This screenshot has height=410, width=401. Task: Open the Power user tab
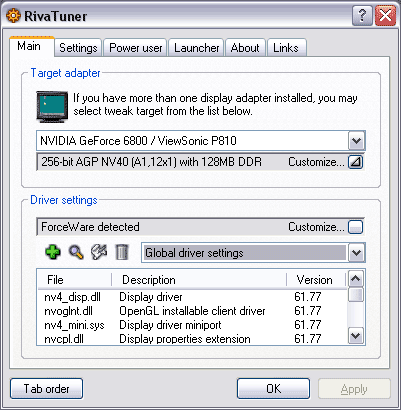click(136, 48)
